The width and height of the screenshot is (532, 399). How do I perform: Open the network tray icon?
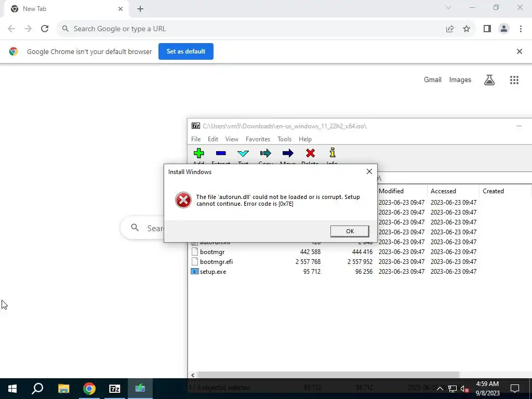pos(453,389)
